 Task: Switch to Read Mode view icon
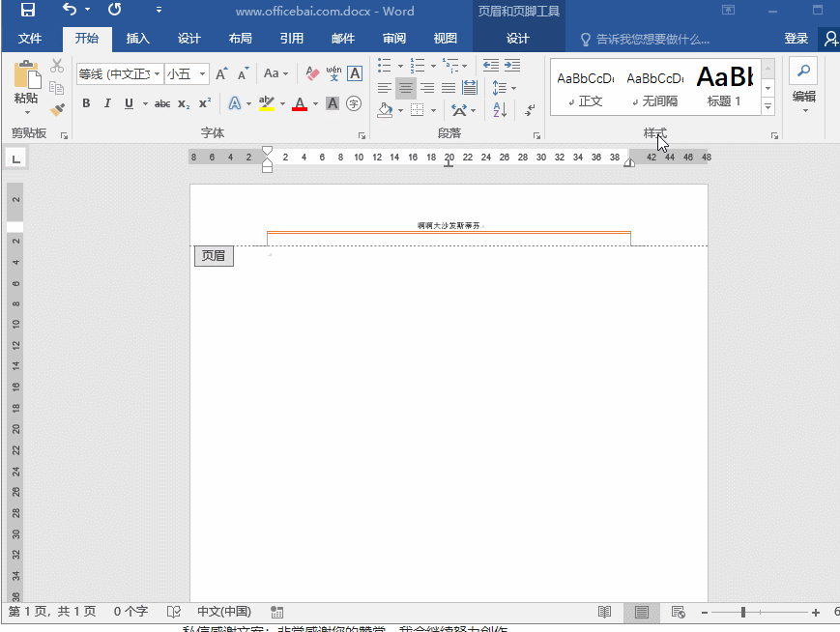[604, 612]
